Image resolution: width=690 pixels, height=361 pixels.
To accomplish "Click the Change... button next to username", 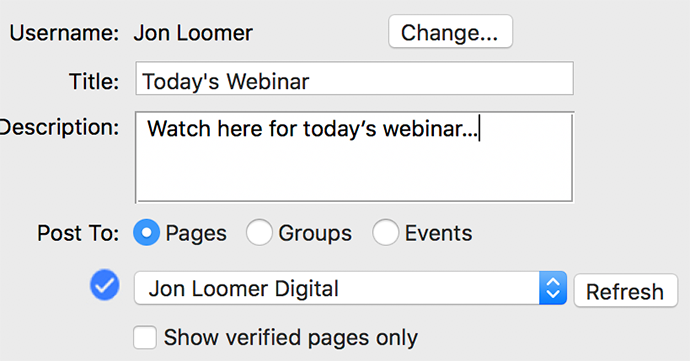I will tap(450, 32).
